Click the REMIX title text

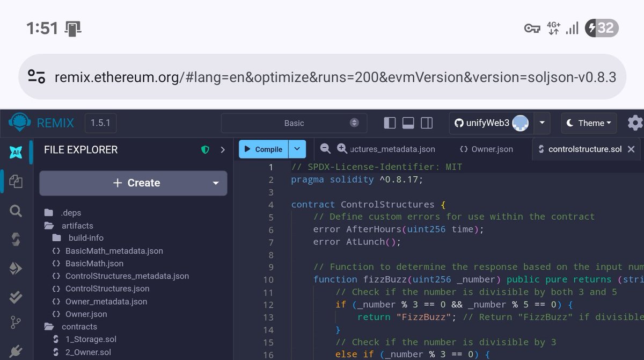[x=55, y=123]
